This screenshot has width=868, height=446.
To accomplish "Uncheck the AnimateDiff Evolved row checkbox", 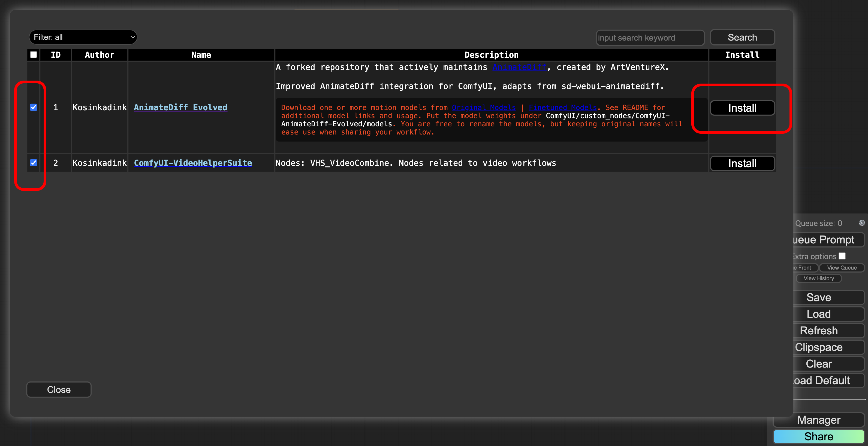I will coord(33,107).
